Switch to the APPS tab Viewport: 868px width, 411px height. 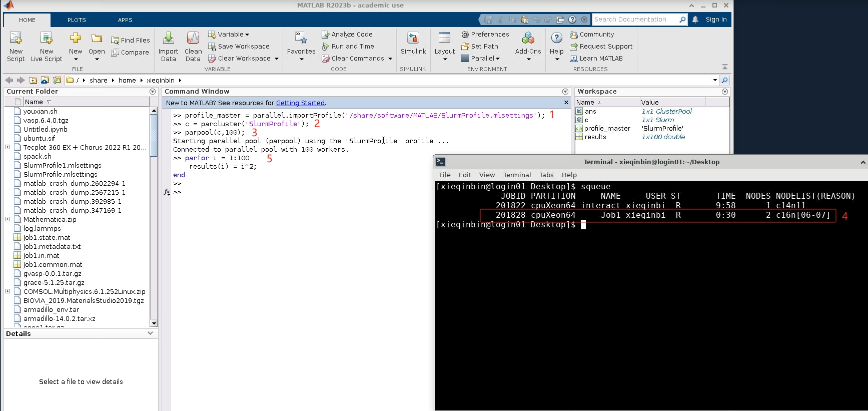[125, 20]
